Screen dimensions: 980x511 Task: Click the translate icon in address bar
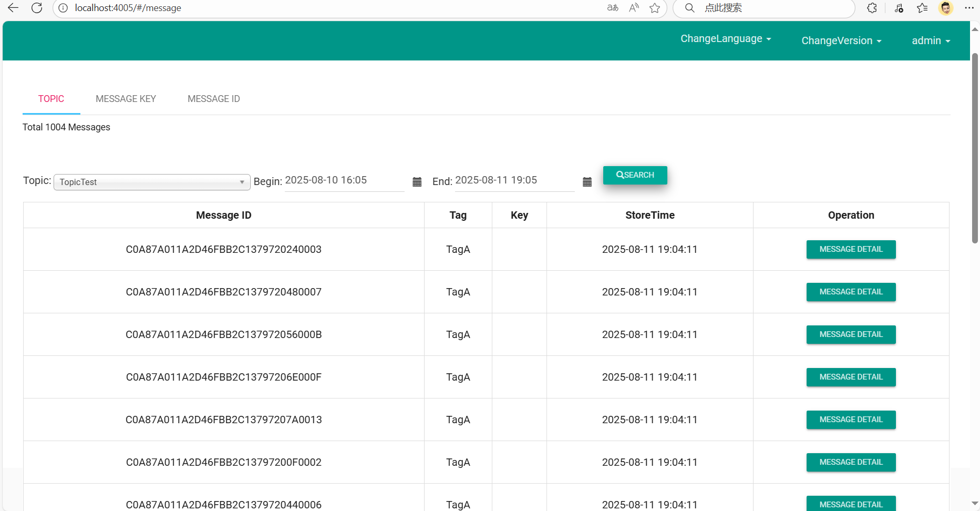click(613, 8)
